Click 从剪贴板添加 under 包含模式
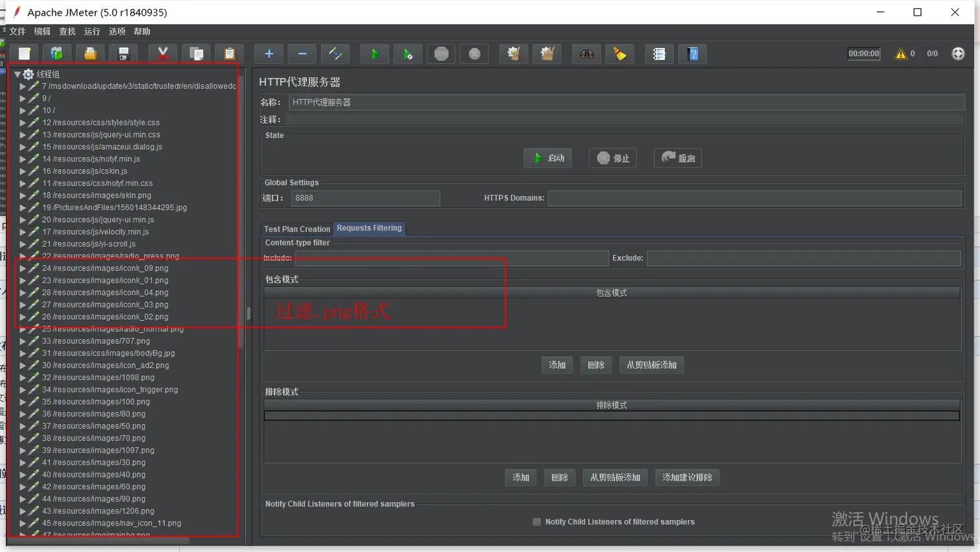980x552 pixels. [x=651, y=365]
